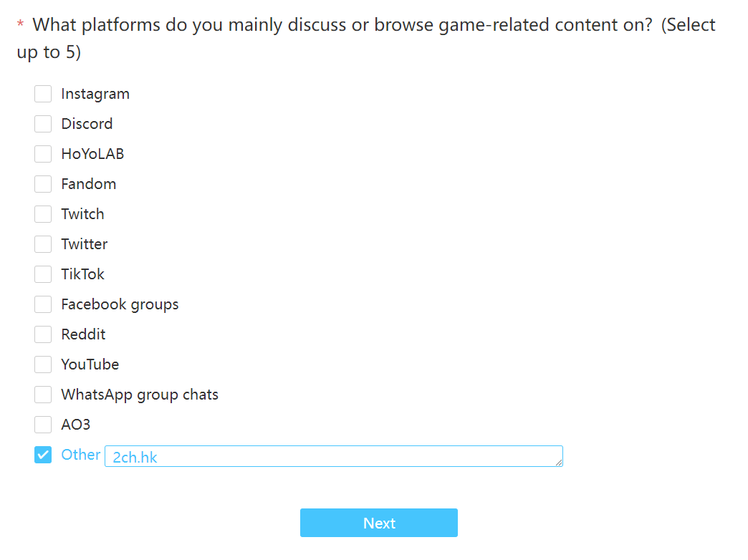Click the Next button
This screenshot has height=560, width=748.
tap(379, 523)
